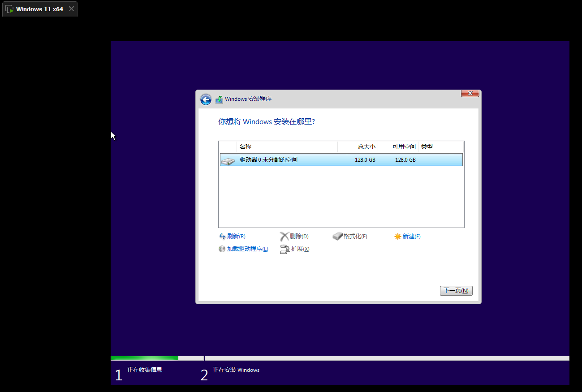Screen dimensions: 582x392
Task: Click the VM icon in the Windows 11 x64 tab
Action: (9, 9)
